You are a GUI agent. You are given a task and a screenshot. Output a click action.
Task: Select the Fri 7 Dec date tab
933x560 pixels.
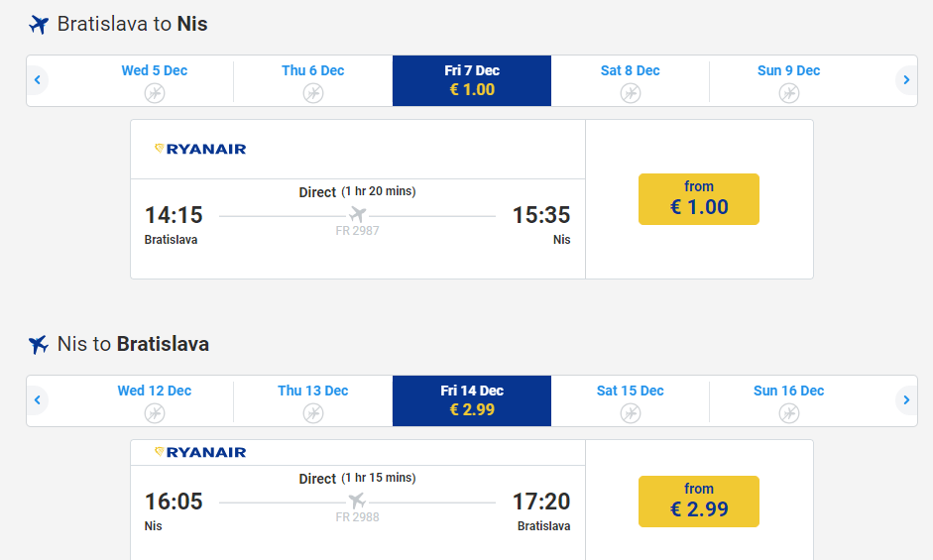click(x=472, y=80)
